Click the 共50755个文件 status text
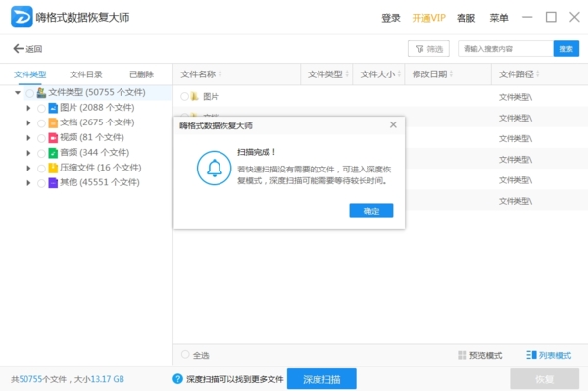588x391 pixels. [38, 379]
